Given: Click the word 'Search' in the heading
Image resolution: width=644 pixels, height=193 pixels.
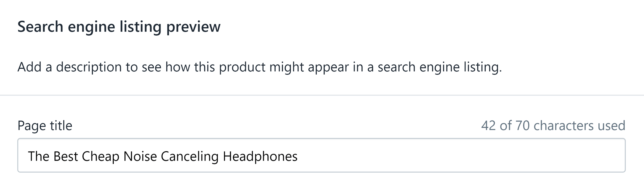Looking at the screenshot, I should (x=40, y=27).
